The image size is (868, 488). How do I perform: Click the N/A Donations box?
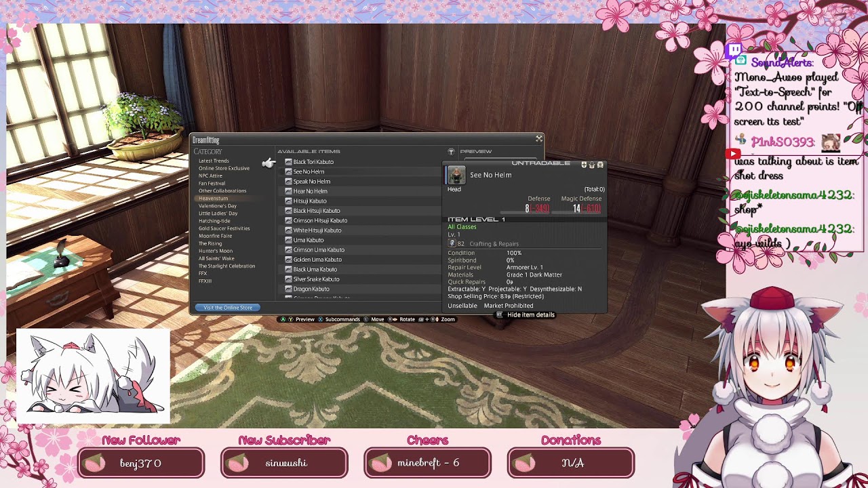[x=571, y=463]
